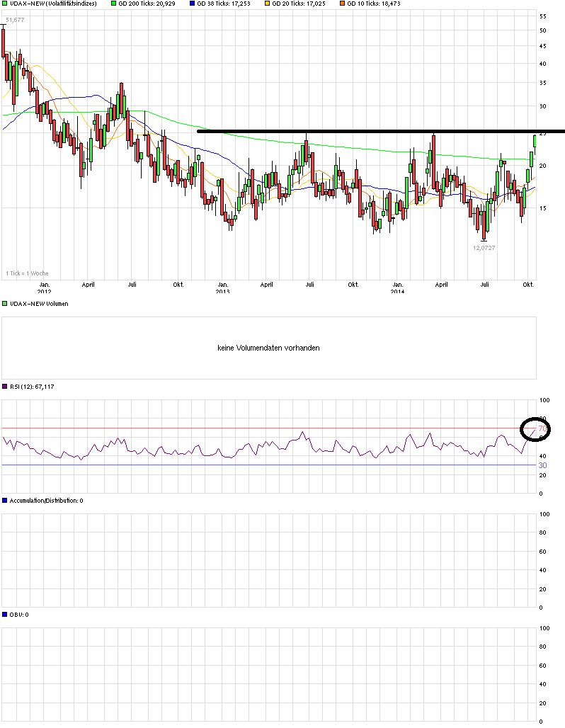565x728 pixels.
Task: Click the OBV: 0 label
Action: point(19,614)
